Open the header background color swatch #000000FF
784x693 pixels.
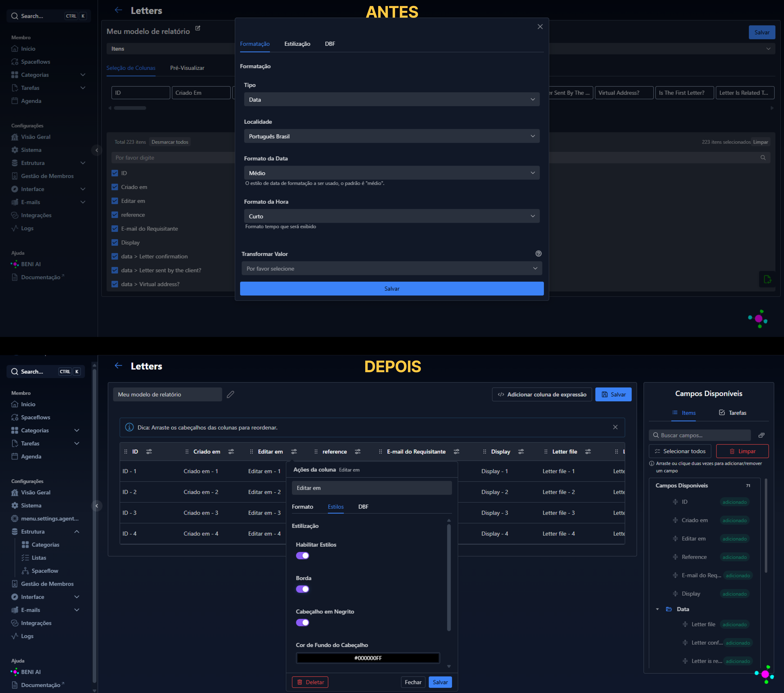[x=368, y=658]
